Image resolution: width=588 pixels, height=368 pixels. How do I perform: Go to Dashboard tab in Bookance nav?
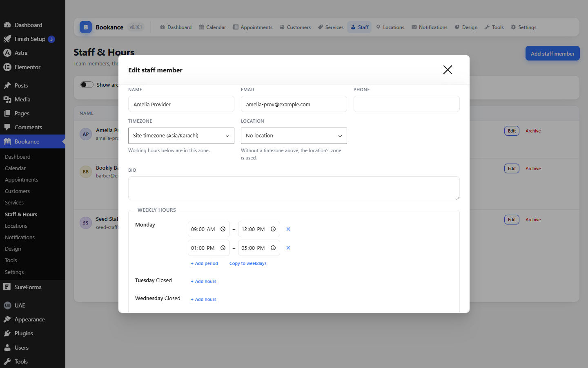(x=176, y=27)
